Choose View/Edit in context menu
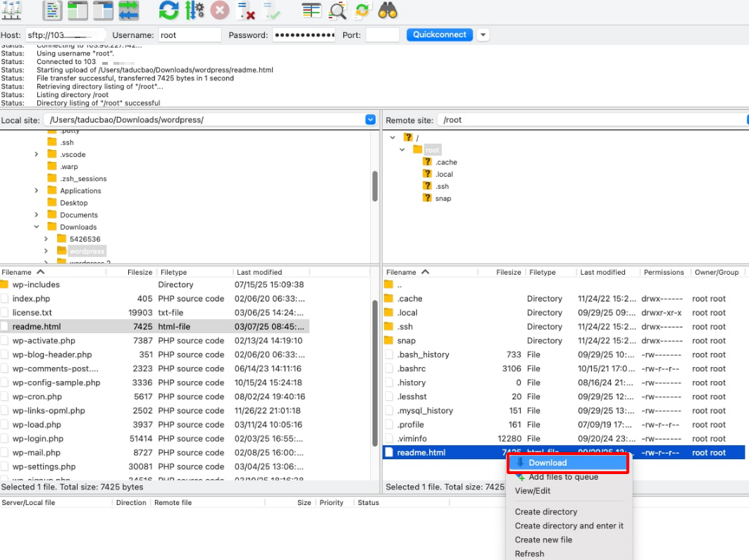The image size is (749, 560). pyautogui.click(x=532, y=491)
